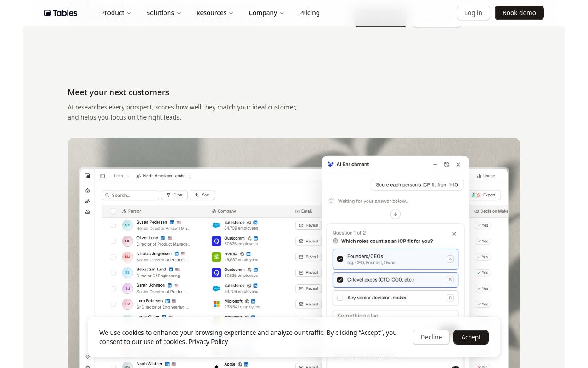Open the Usage tab

point(486,176)
